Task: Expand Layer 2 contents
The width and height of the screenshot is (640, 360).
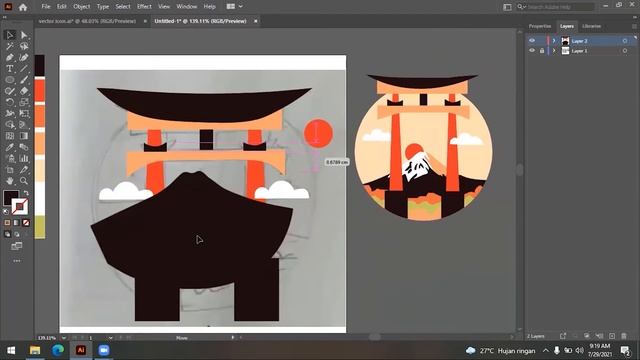Action: coord(554,41)
